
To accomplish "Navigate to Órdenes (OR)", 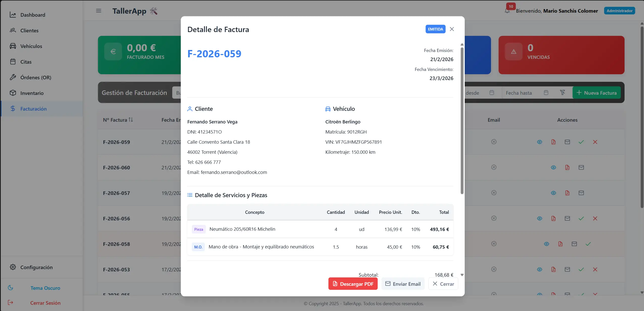I will (x=42, y=77).
